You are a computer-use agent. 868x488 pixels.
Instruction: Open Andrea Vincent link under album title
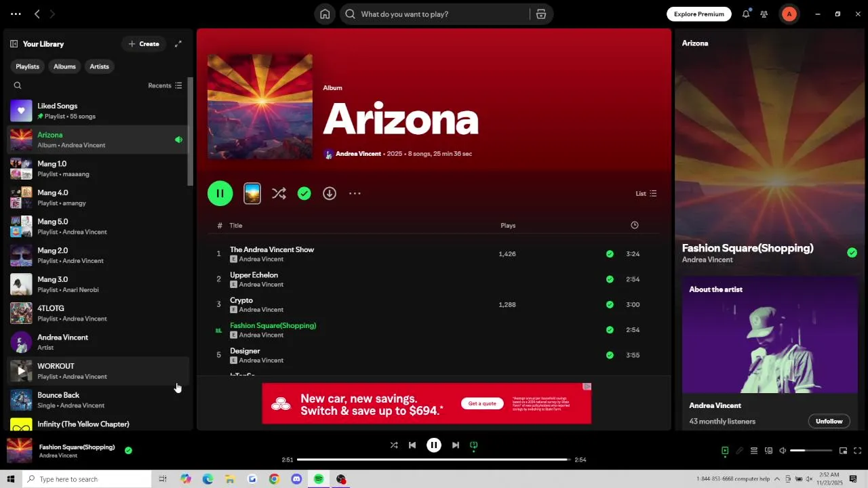(358, 154)
